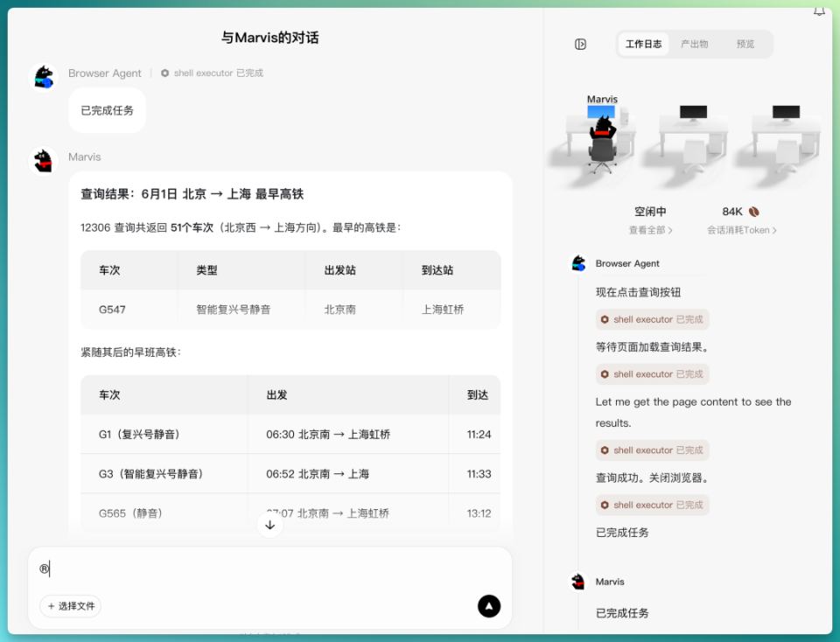Click 紧随其后的早班高铁 text
This screenshot has width=840, height=642.
tap(130, 352)
